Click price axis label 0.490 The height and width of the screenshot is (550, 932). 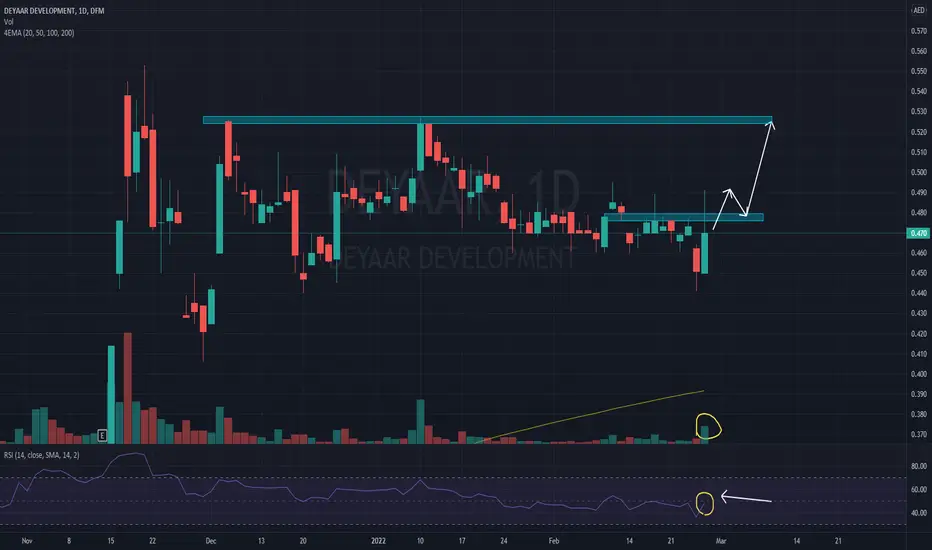tap(919, 193)
